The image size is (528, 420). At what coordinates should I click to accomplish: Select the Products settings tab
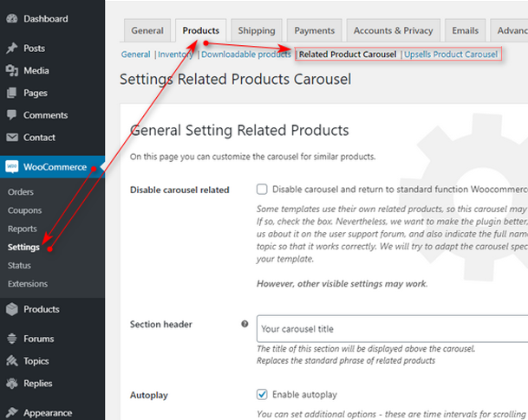coord(200,30)
